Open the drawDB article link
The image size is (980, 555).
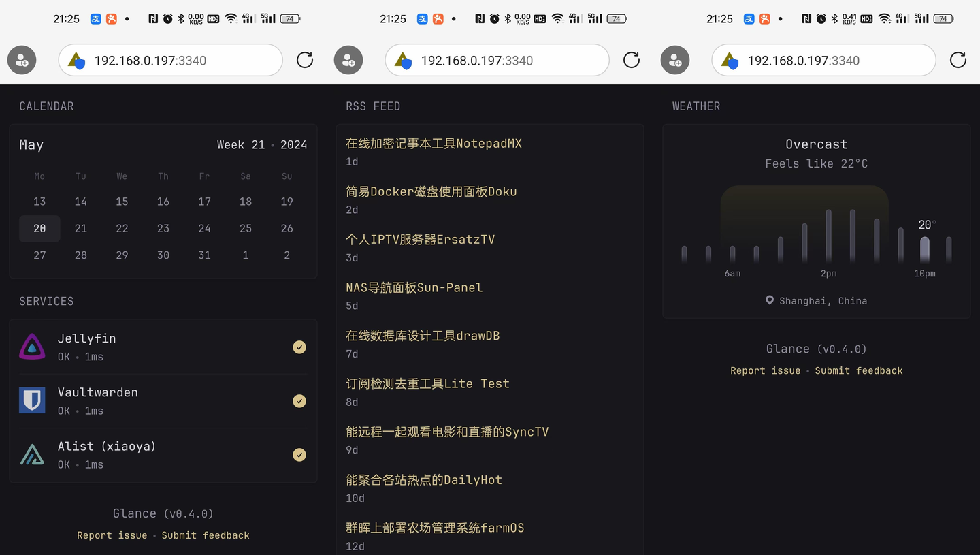(x=424, y=335)
